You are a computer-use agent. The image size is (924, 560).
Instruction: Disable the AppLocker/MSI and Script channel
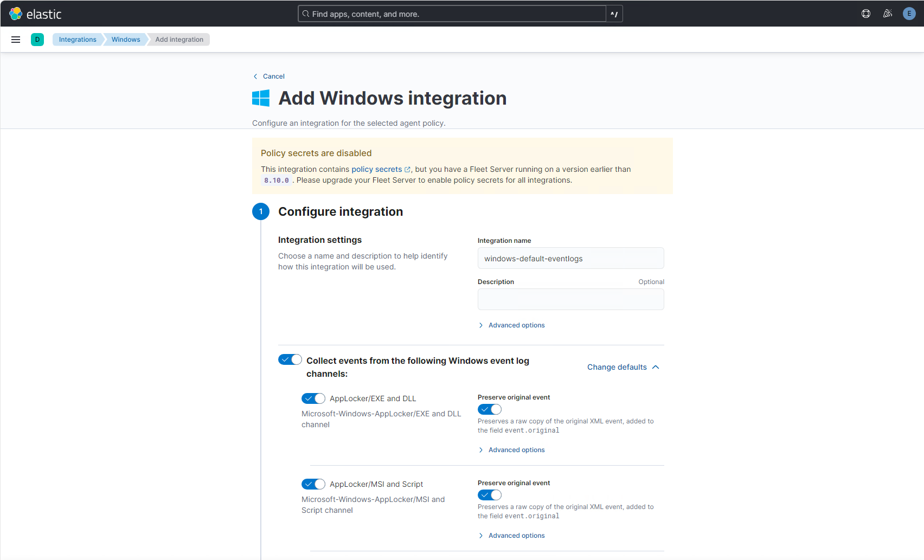click(x=313, y=484)
